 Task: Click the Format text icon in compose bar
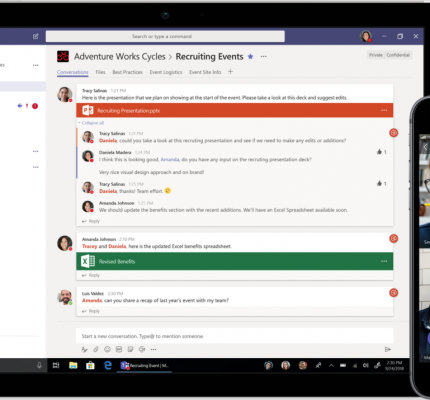pos(84,349)
